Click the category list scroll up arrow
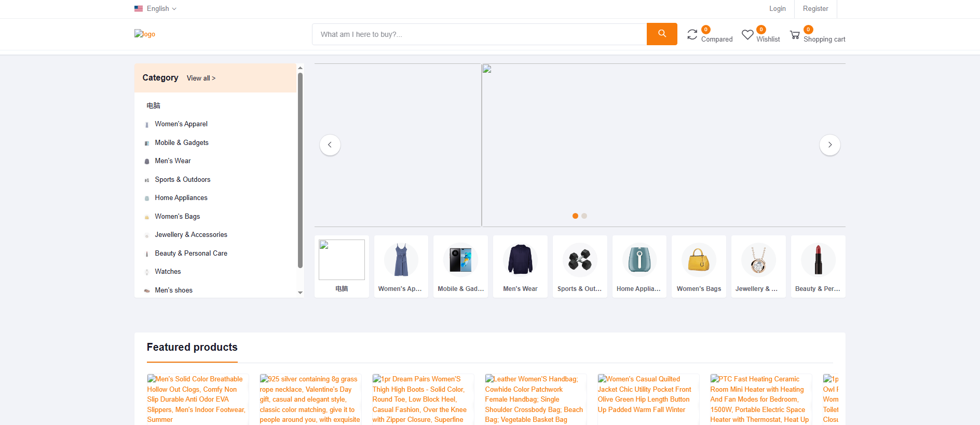 tap(300, 68)
